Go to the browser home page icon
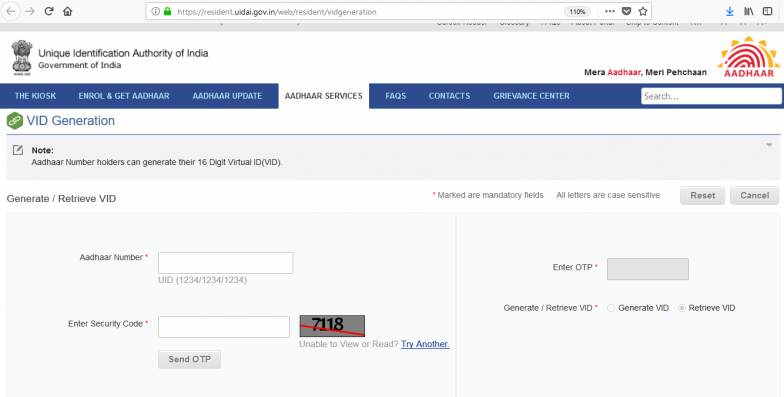 pyautogui.click(x=68, y=11)
